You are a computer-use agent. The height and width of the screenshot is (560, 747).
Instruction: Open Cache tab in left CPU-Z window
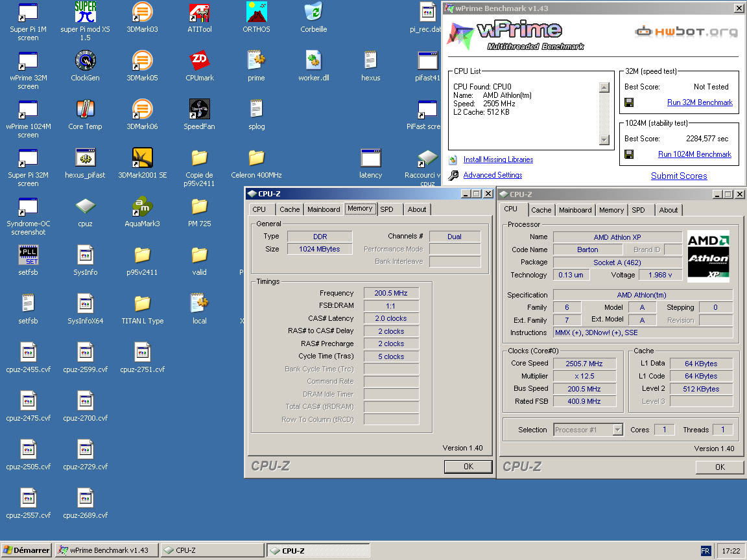[x=290, y=209]
